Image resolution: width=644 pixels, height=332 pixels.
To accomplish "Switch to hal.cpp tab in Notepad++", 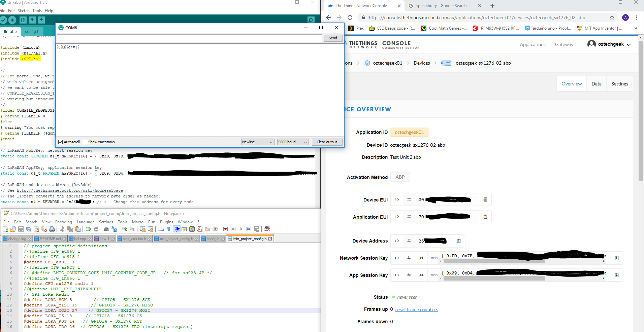I will (x=80, y=239).
